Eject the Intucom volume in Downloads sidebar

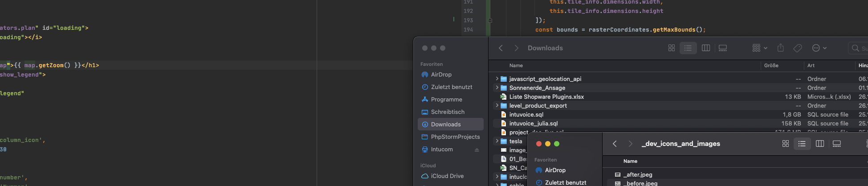[477, 150]
